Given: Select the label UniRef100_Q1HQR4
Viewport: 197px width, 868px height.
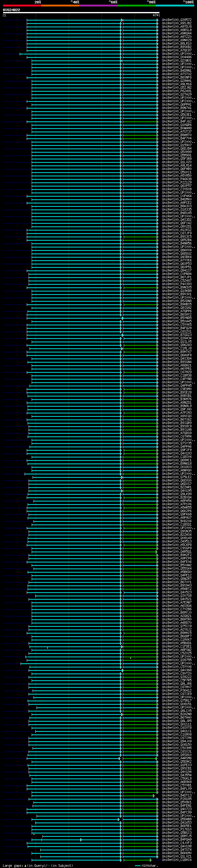Looking at the screenshot, I should click(177, 125).
